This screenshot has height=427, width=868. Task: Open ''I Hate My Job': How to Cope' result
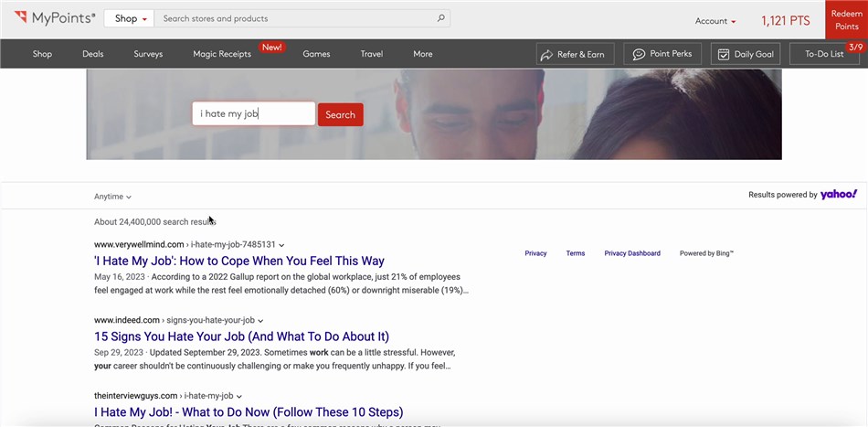point(239,261)
